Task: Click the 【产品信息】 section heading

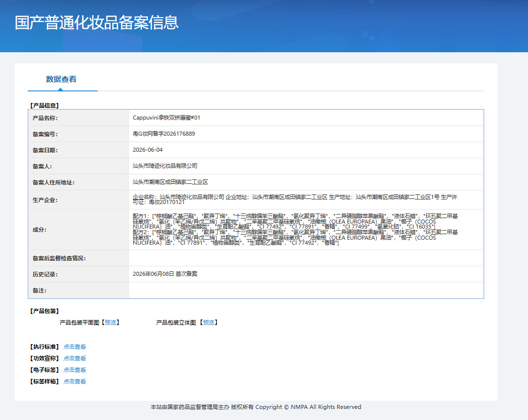Action: point(44,106)
